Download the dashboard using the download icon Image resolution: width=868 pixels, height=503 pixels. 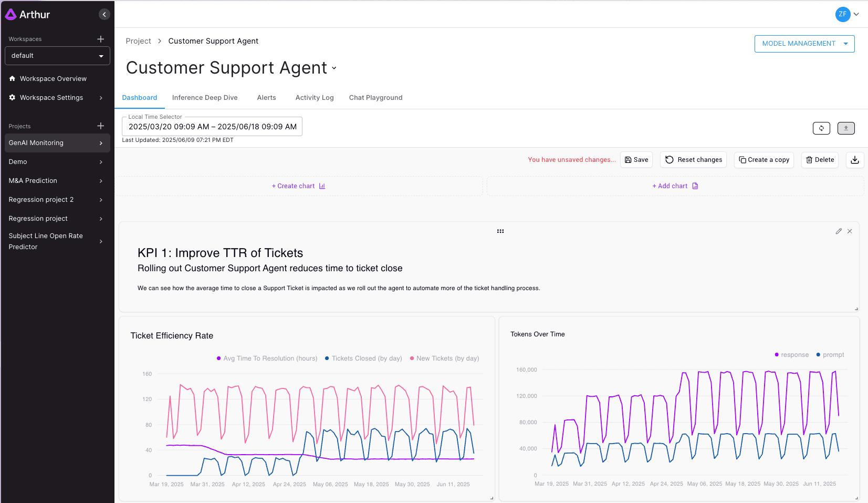click(x=855, y=160)
